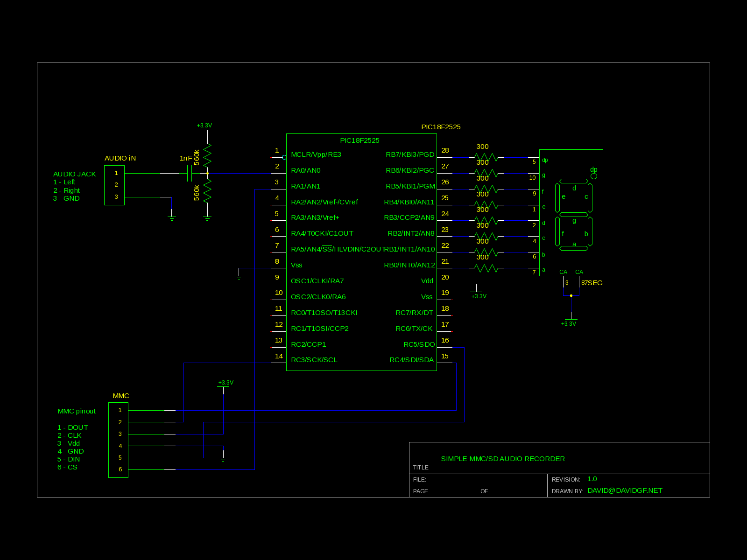Click the RC7/RX/DT pin label
The height and width of the screenshot is (560, 747).
414,313
